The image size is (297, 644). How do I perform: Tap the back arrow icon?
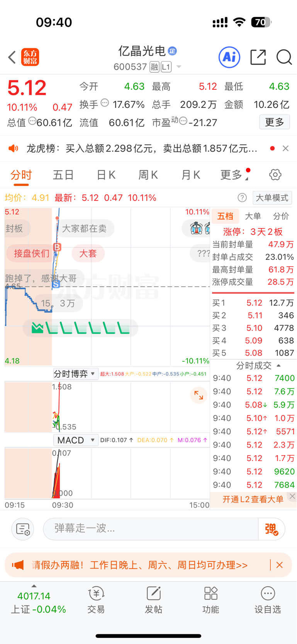(x=12, y=57)
